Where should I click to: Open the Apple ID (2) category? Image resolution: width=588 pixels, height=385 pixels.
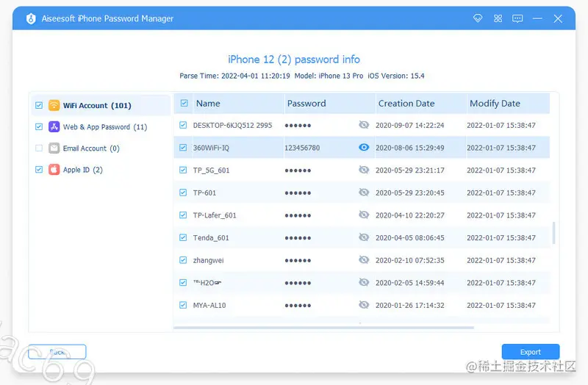pyautogui.click(x=101, y=170)
